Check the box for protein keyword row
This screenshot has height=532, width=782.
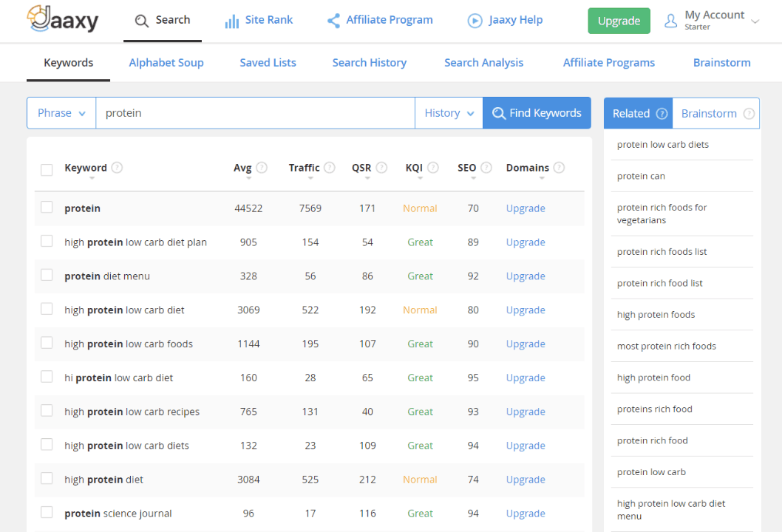click(47, 207)
